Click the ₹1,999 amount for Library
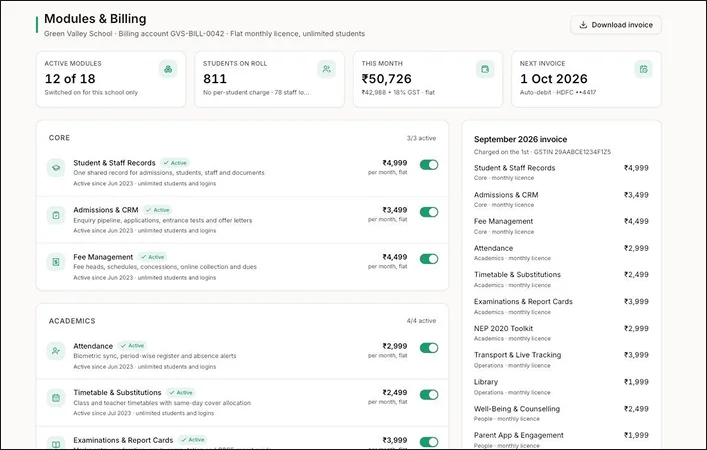The width and height of the screenshot is (707, 450). [636, 382]
